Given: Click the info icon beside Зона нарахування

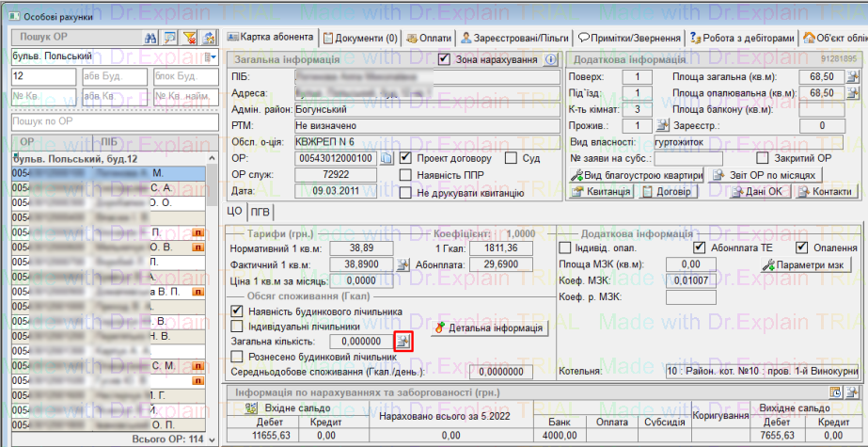Looking at the screenshot, I should coord(552,60).
